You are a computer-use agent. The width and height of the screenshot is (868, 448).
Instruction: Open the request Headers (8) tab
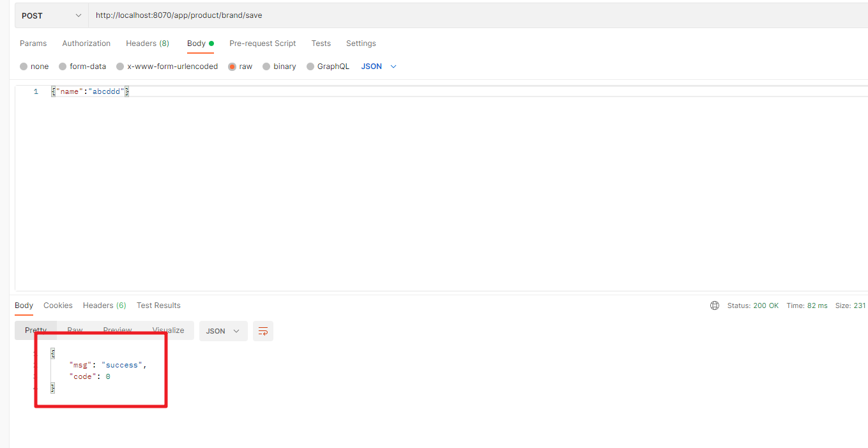click(148, 43)
